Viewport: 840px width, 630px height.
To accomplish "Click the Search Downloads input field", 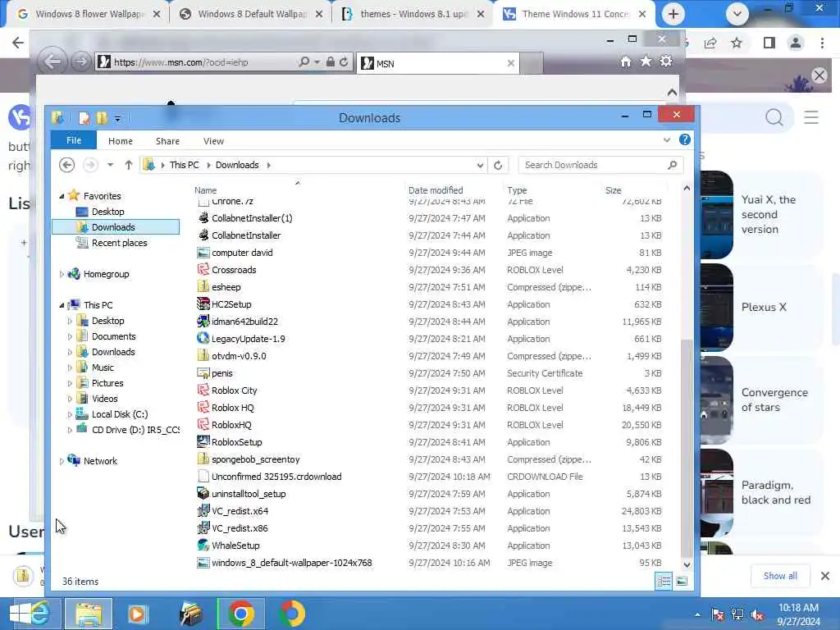I will click(600, 165).
